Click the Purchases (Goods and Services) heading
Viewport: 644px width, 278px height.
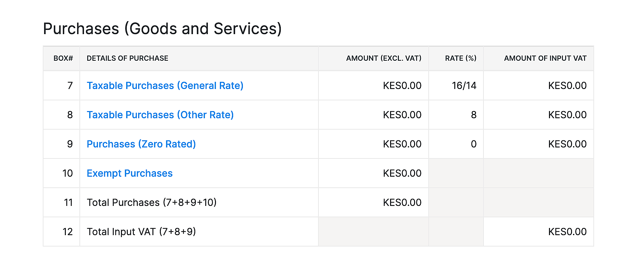tap(162, 29)
